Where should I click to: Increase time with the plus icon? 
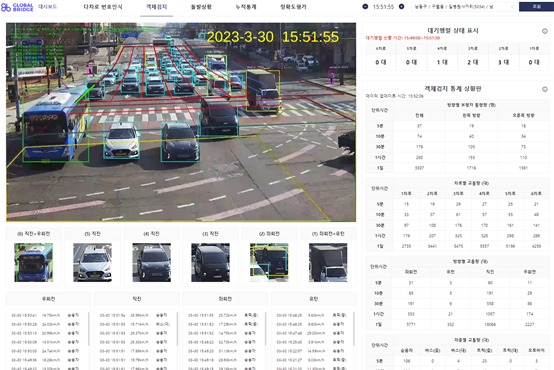click(401, 7)
